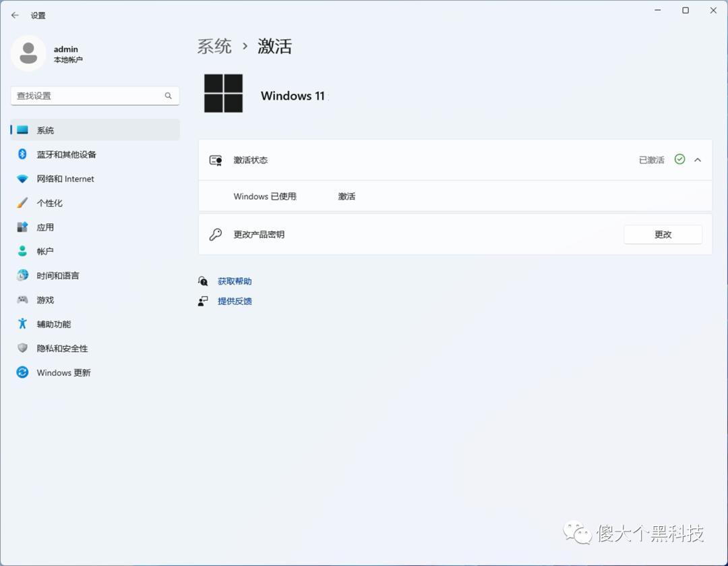Click the Windows 11 logo tile
The height and width of the screenshot is (566, 728).
tap(223, 94)
